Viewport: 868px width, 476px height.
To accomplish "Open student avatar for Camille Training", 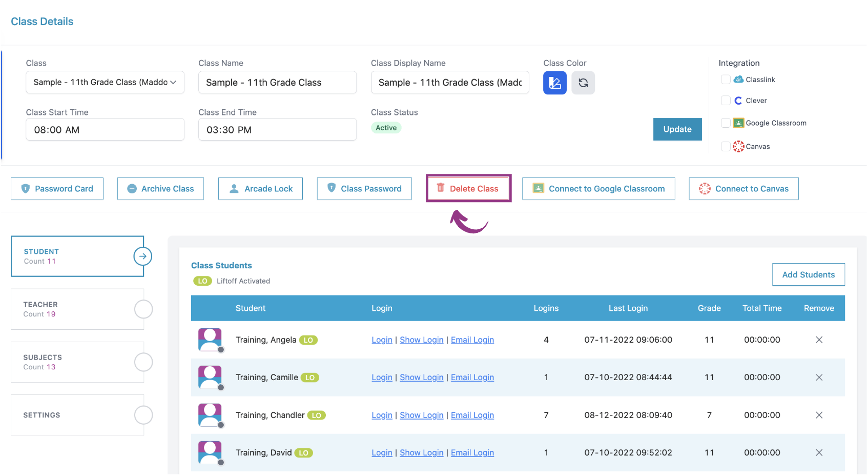I will pos(210,378).
